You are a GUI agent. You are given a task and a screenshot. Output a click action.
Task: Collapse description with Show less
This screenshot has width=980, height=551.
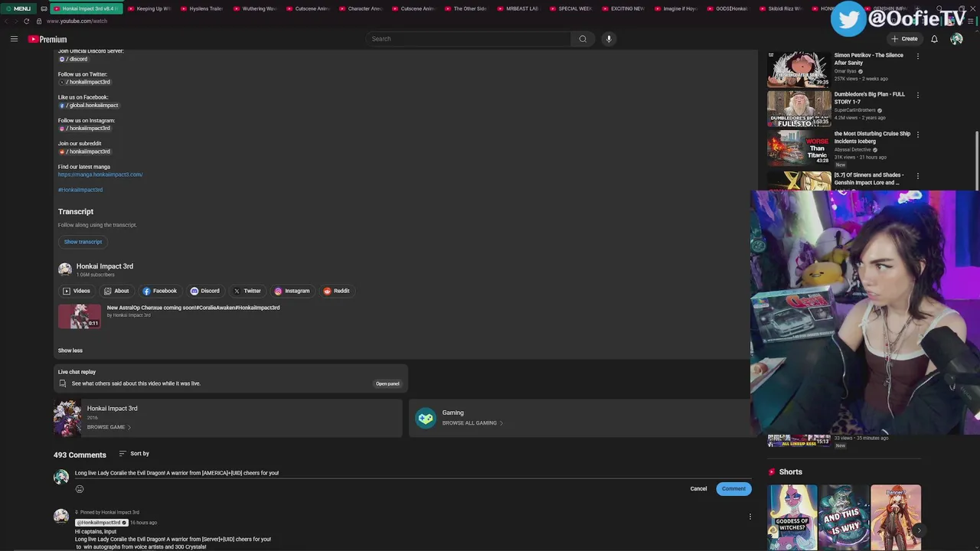click(x=70, y=350)
